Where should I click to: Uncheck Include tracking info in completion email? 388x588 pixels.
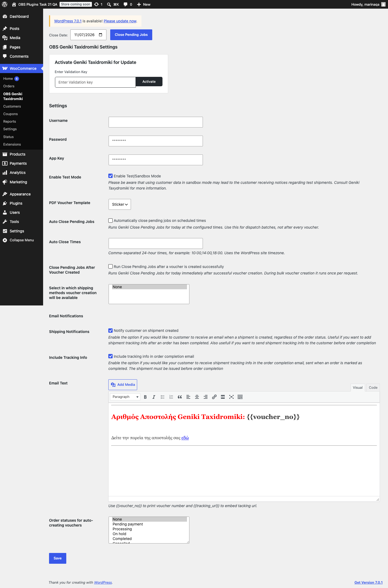click(x=110, y=356)
